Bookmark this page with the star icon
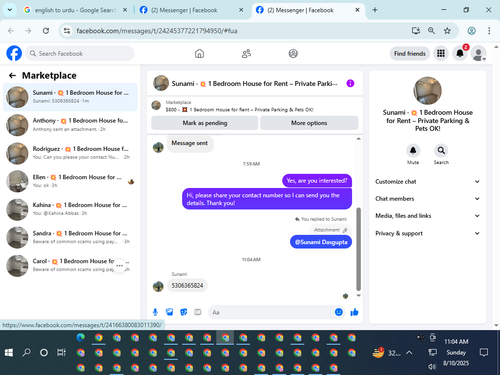 447,31
